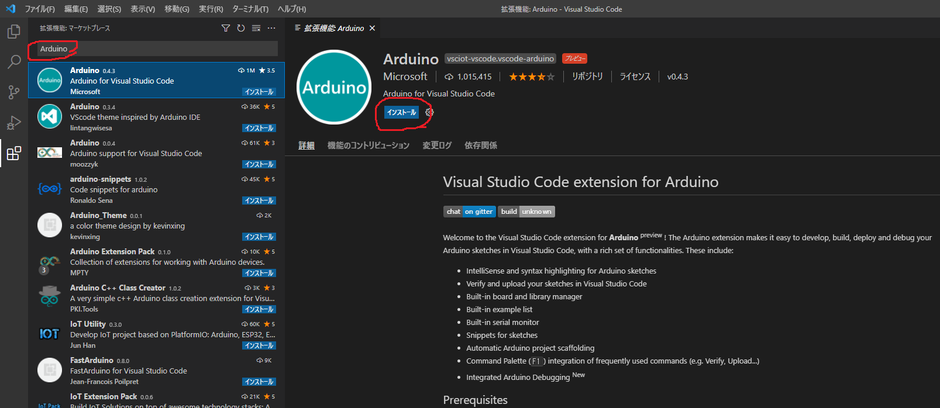Click the blue インストール button in detail header
Viewport: 940px width, 408px height.
[x=401, y=113]
